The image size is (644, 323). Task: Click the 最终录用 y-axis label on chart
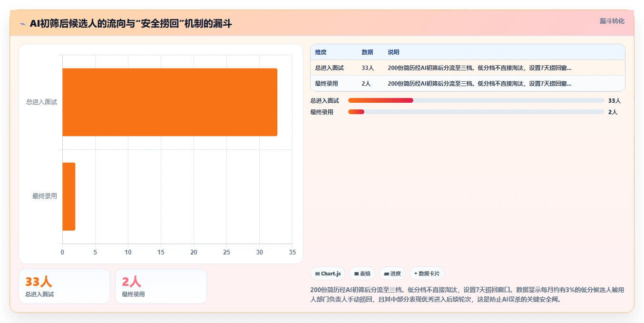pos(45,196)
